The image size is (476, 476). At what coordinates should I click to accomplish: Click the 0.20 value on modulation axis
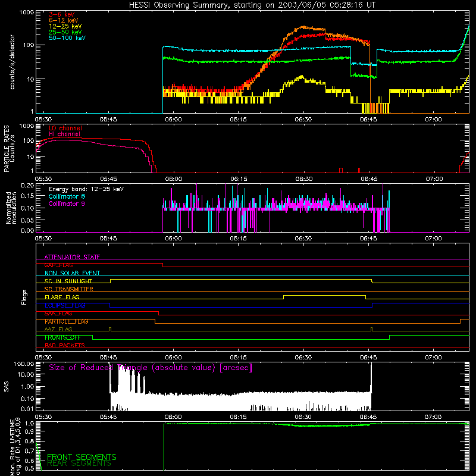pos(27,185)
